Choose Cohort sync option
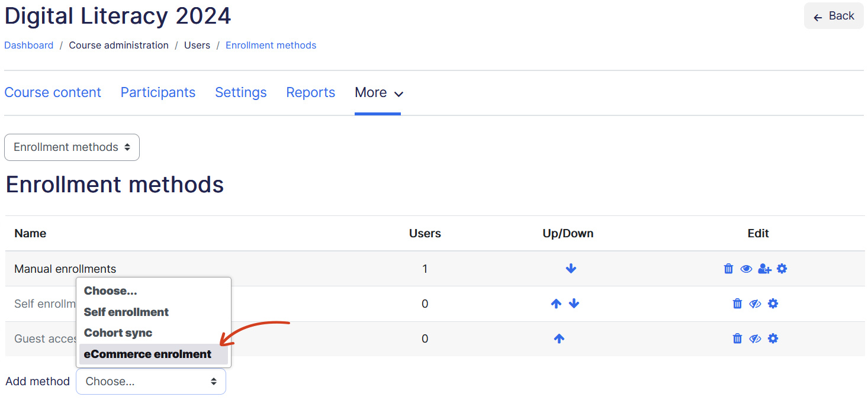The height and width of the screenshot is (400, 868). coord(118,333)
